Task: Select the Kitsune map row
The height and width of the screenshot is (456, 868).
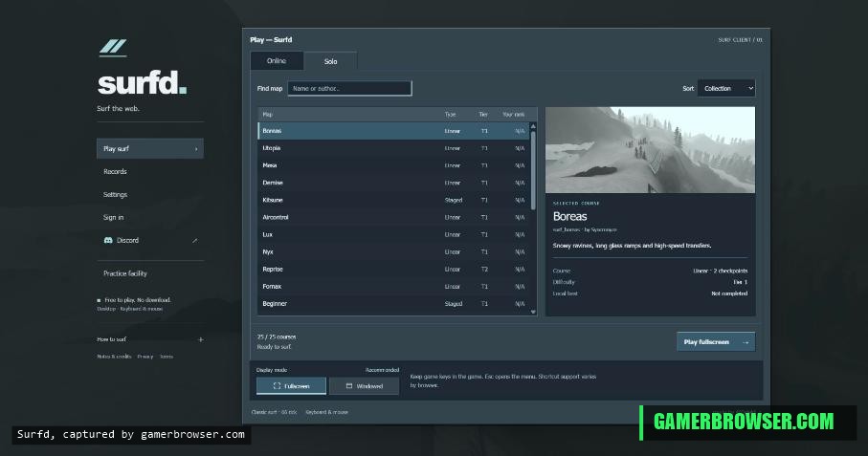Action: point(393,200)
